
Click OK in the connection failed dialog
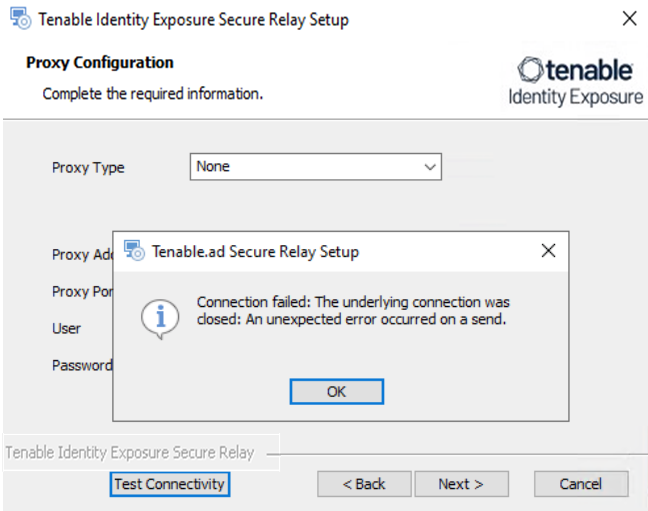336,391
